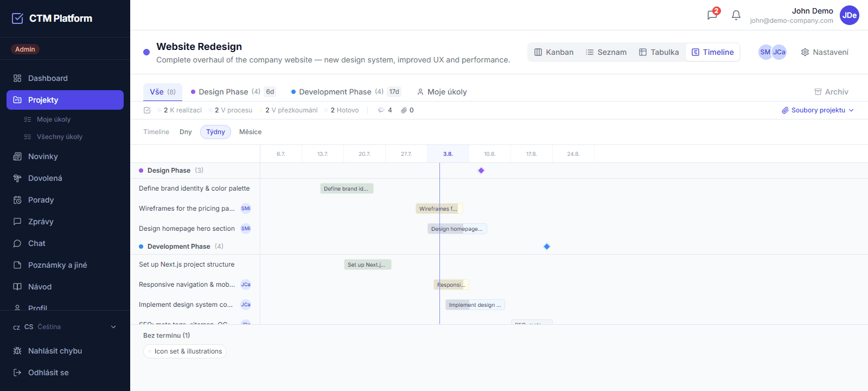
Task: Open Porady in the sidebar
Action: tap(65, 200)
